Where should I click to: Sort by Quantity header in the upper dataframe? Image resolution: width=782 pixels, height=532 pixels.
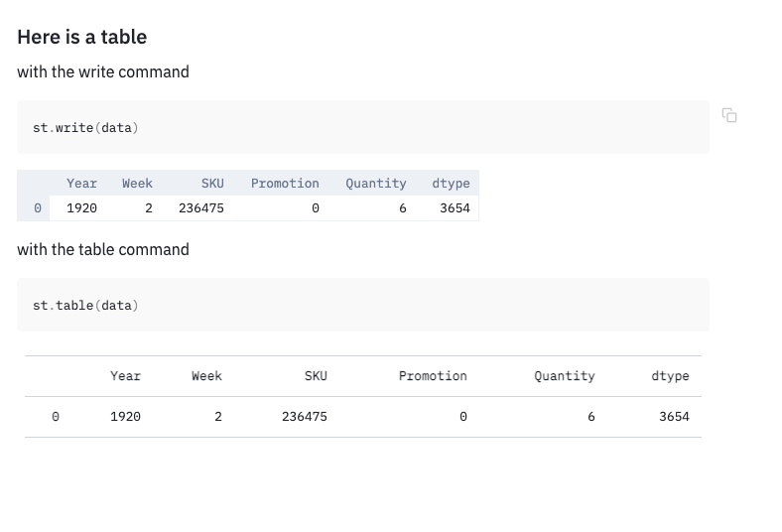375,184
